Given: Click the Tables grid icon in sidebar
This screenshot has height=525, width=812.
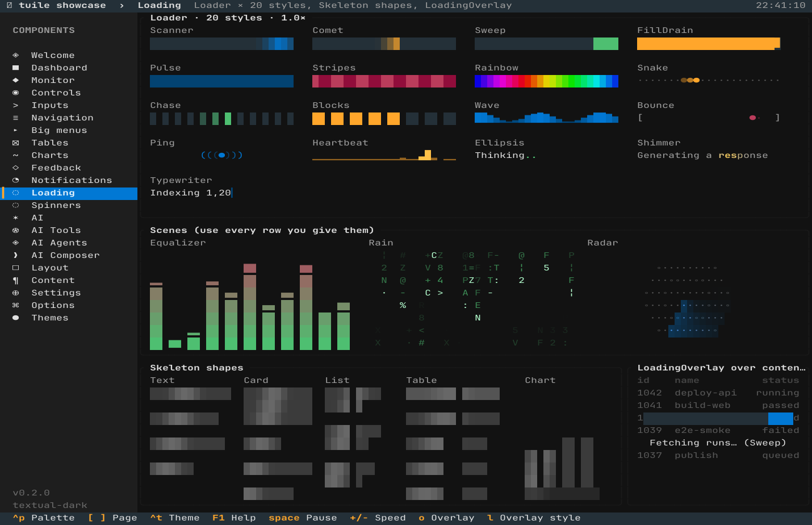Looking at the screenshot, I should 15,143.
